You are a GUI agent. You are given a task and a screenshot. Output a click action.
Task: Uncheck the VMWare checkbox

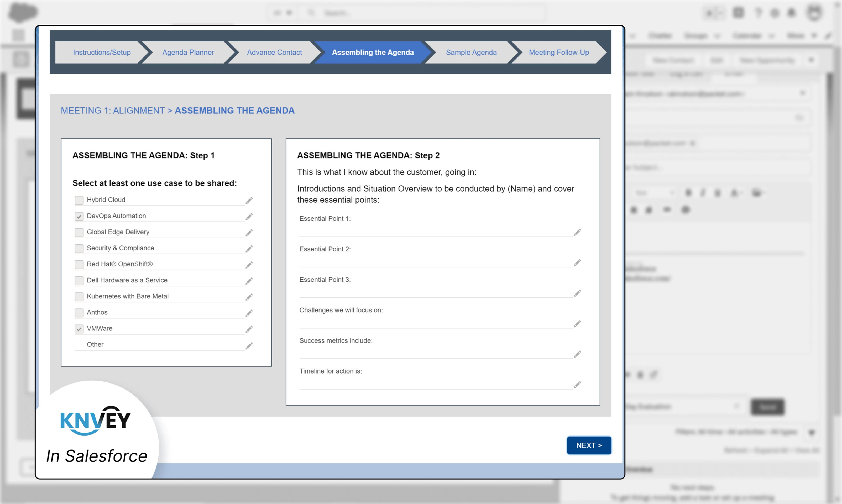pyautogui.click(x=79, y=329)
